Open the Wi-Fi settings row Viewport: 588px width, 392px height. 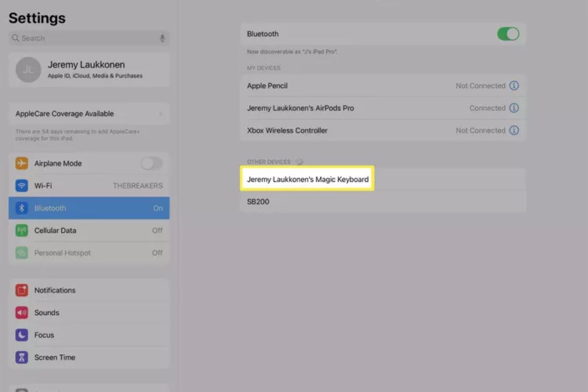pyautogui.click(x=89, y=186)
